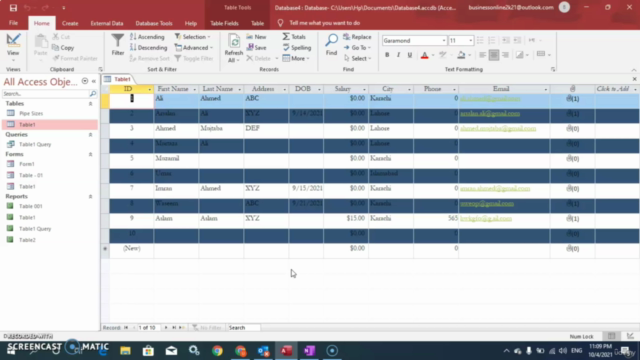640x360 pixels.
Task: Toggle the Totals row
Action: [294, 37]
